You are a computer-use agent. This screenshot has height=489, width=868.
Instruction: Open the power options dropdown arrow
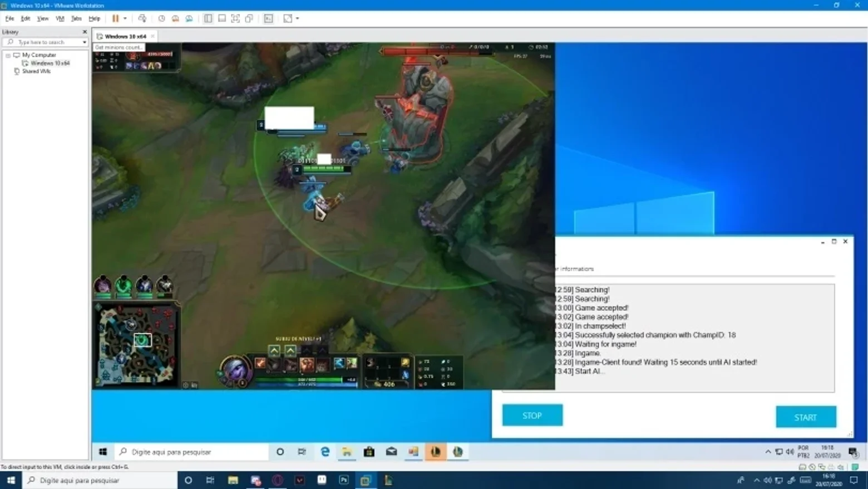tap(125, 18)
